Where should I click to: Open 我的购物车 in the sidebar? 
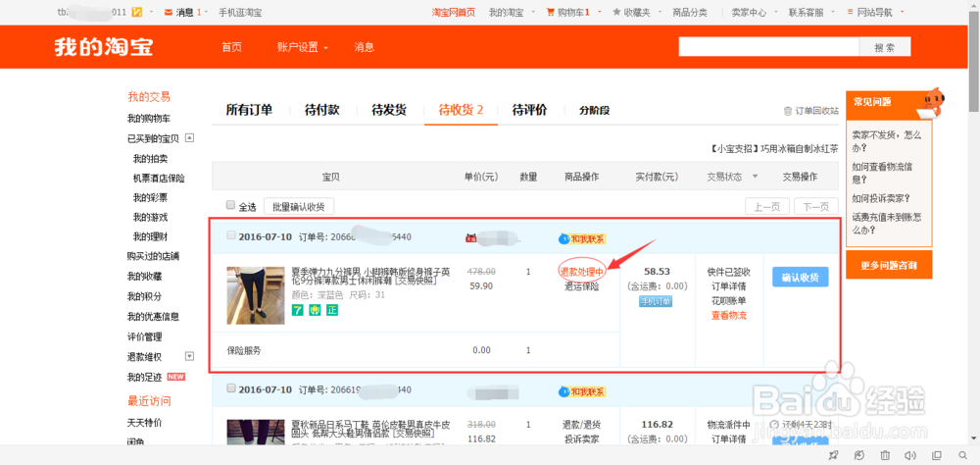coord(149,119)
